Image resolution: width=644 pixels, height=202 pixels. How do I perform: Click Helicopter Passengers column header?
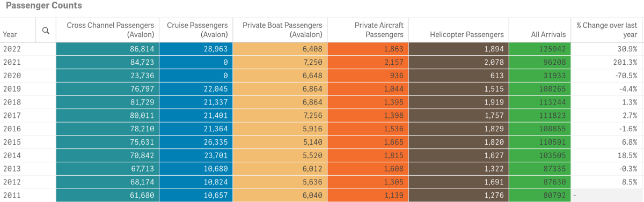coord(467,34)
